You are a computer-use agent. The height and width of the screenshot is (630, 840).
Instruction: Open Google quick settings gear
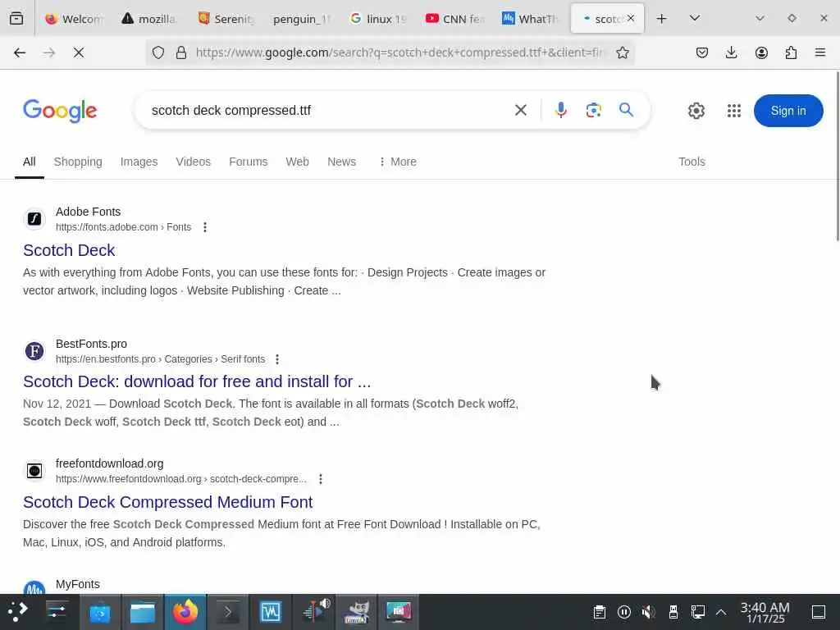[x=696, y=111]
